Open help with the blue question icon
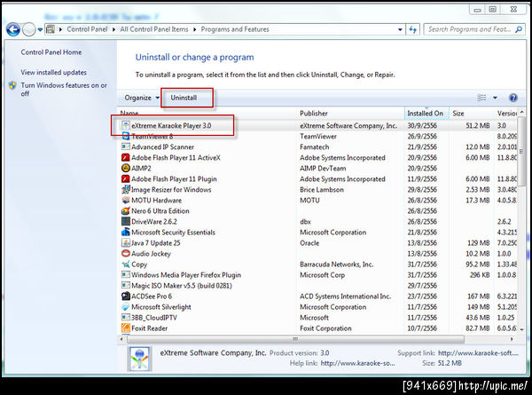Viewport: 532px width, 395px height. (x=513, y=98)
